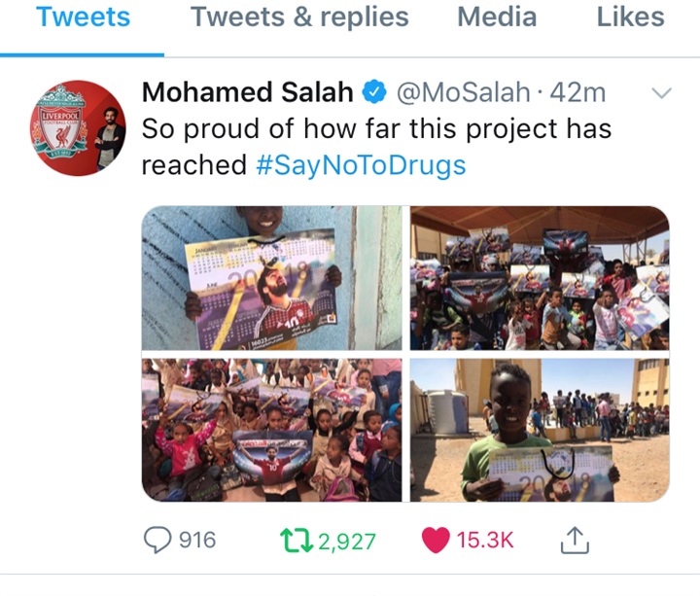Screen dimensions: 700x596
Task: Tap the reply speech bubble icon
Action: pos(157,540)
